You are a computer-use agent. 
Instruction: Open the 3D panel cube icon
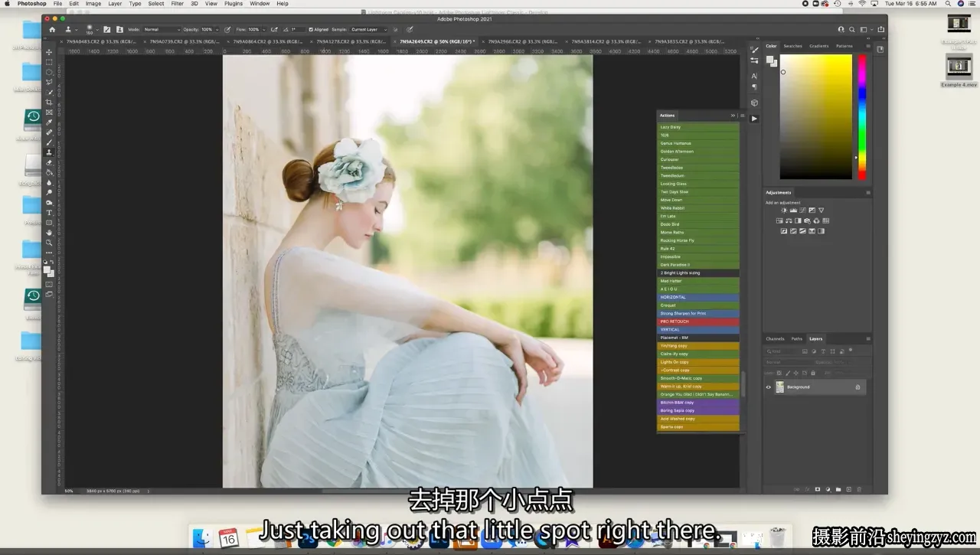[754, 103]
